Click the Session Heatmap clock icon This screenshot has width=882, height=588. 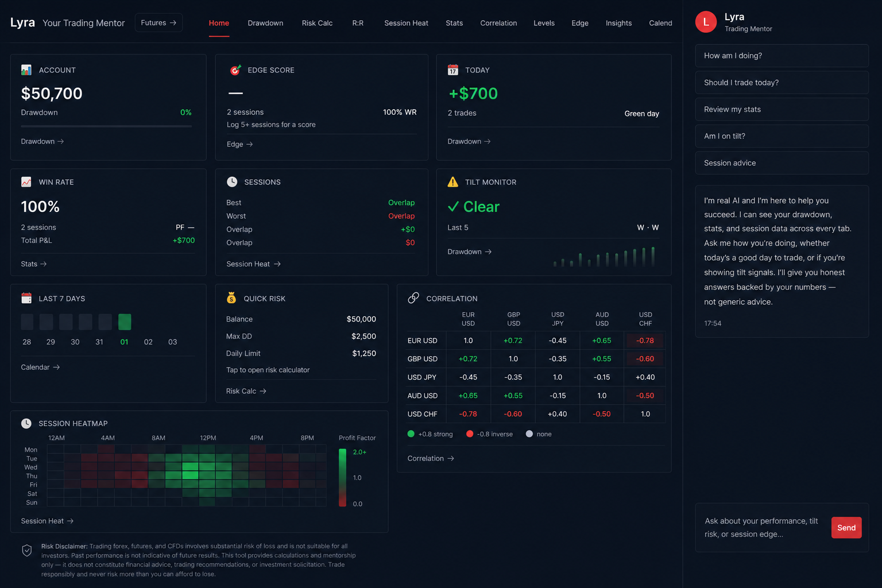[x=26, y=423]
